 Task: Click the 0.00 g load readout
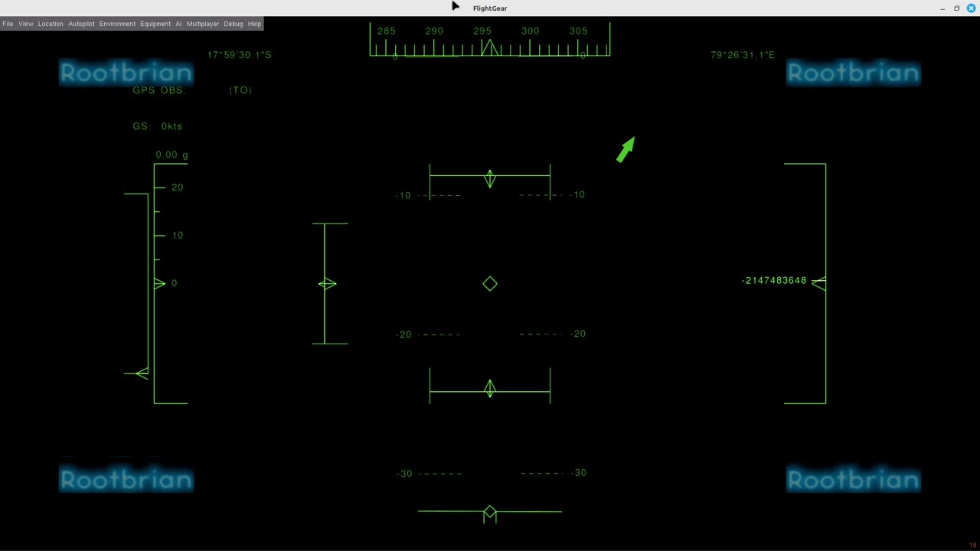172,155
